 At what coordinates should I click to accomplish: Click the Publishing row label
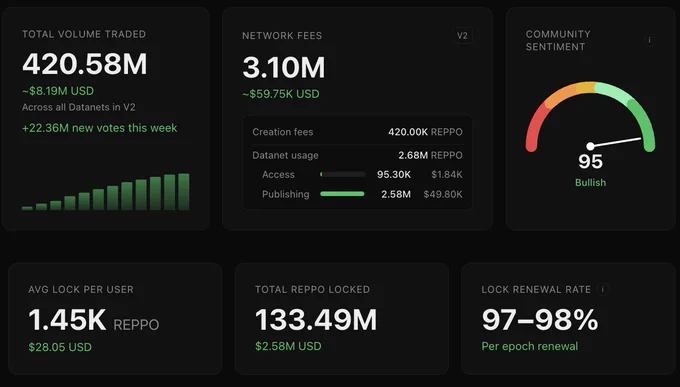tap(286, 194)
